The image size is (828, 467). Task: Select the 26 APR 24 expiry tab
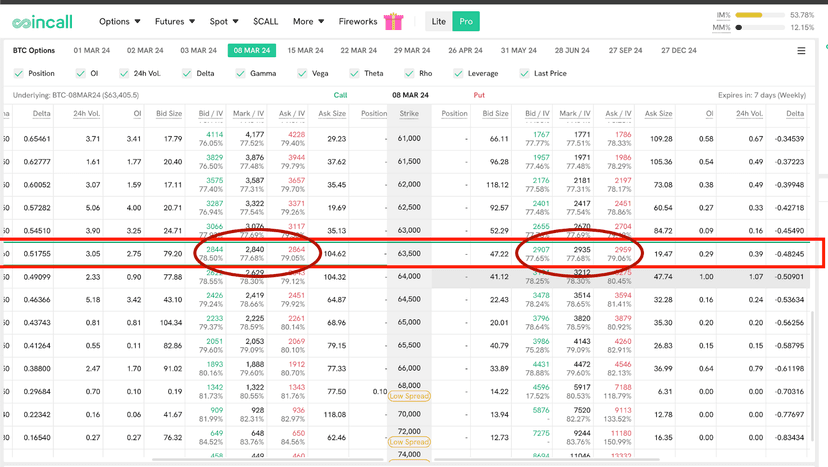coord(465,51)
